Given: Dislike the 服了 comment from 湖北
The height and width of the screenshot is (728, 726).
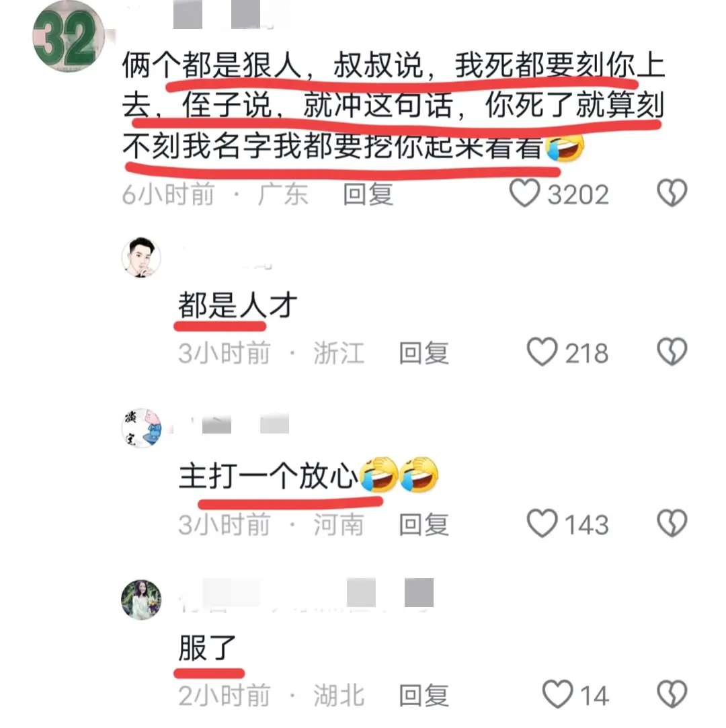Looking at the screenshot, I should [x=672, y=694].
